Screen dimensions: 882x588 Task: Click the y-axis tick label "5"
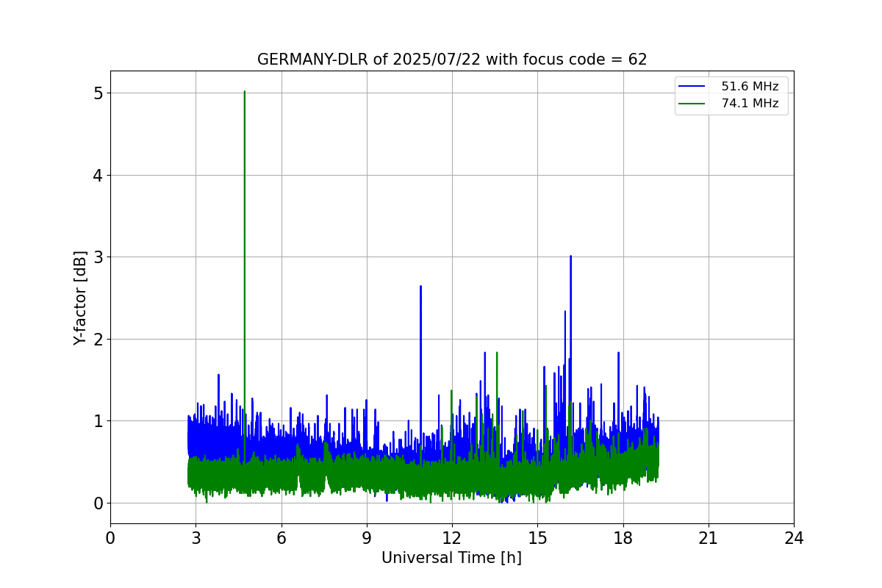pyautogui.click(x=98, y=93)
